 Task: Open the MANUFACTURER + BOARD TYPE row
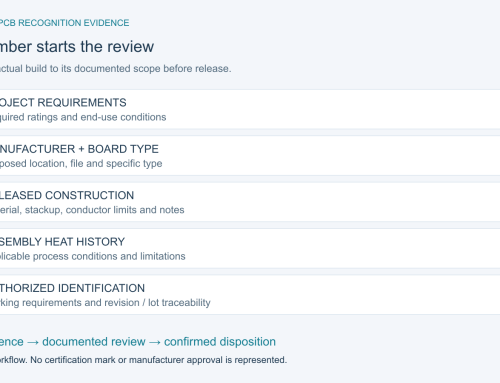[x=250, y=156]
